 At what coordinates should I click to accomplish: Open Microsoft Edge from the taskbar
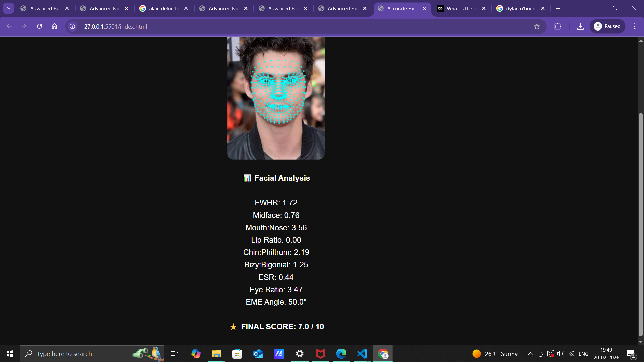point(341,353)
